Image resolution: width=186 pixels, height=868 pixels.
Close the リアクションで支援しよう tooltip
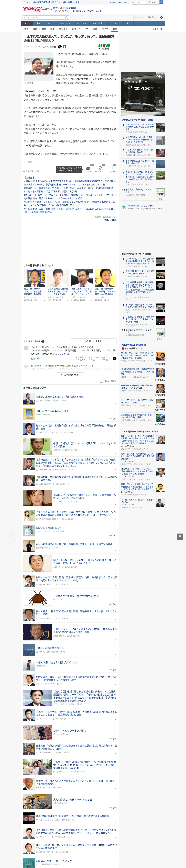tap(80, 168)
